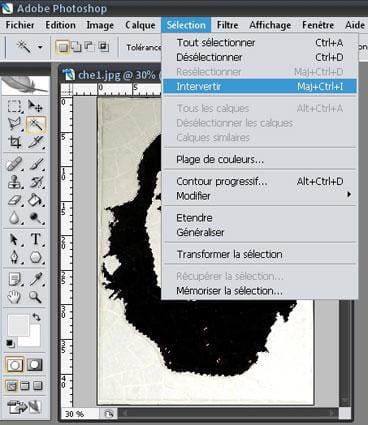
Task: Toggle Standard editing mode button
Action: pos(15,365)
